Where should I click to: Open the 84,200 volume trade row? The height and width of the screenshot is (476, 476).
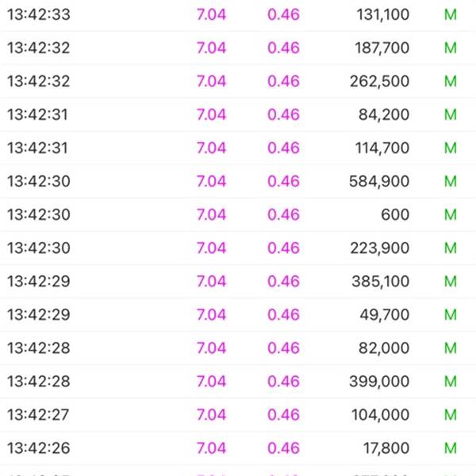(238, 114)
